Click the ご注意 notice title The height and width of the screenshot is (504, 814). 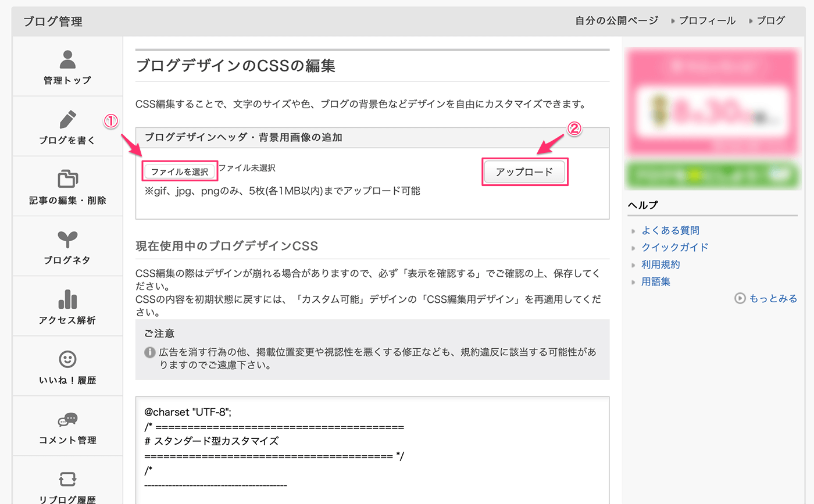[159, 334]
